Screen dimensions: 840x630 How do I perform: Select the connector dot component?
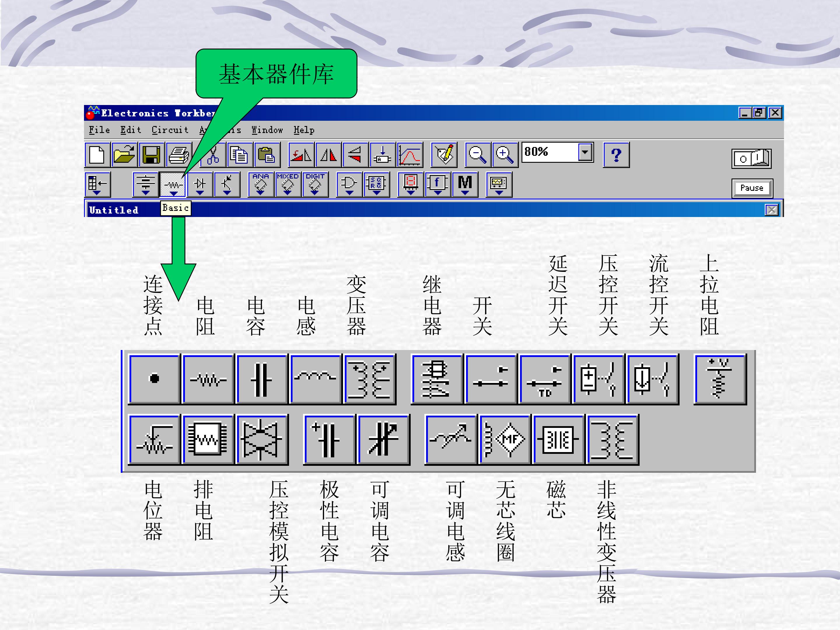[x=154, y=379]
